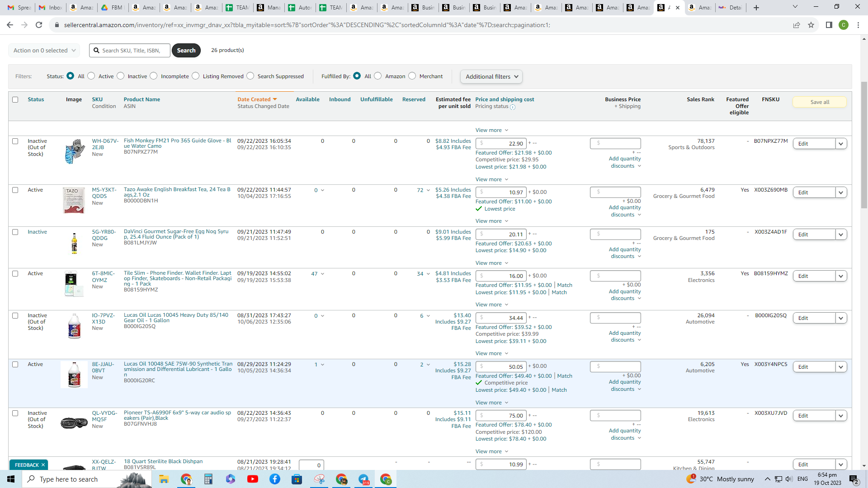
Task: Open File Explorer from taskbar
Action: pyautogui.click(x=164, y=479)
